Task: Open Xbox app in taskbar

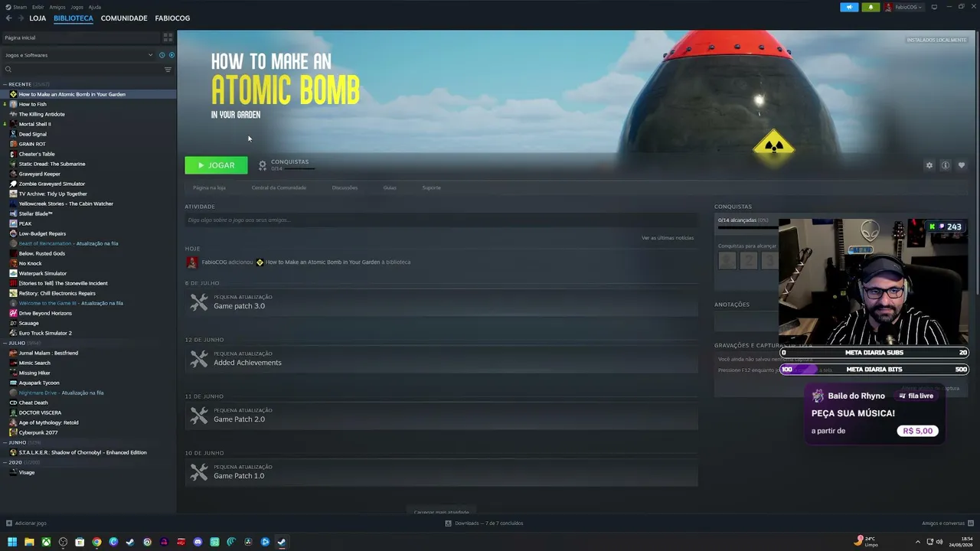Action: point(46,542)
